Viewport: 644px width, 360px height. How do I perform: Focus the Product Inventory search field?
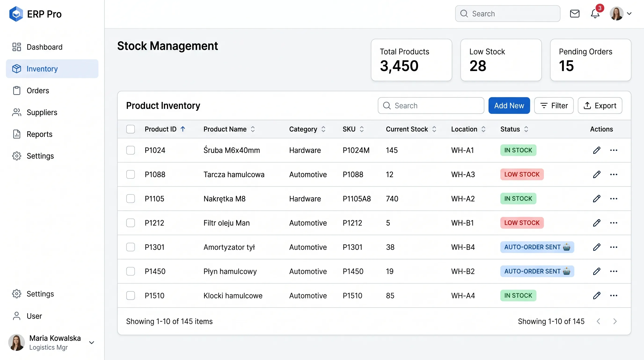pos(431,106)
